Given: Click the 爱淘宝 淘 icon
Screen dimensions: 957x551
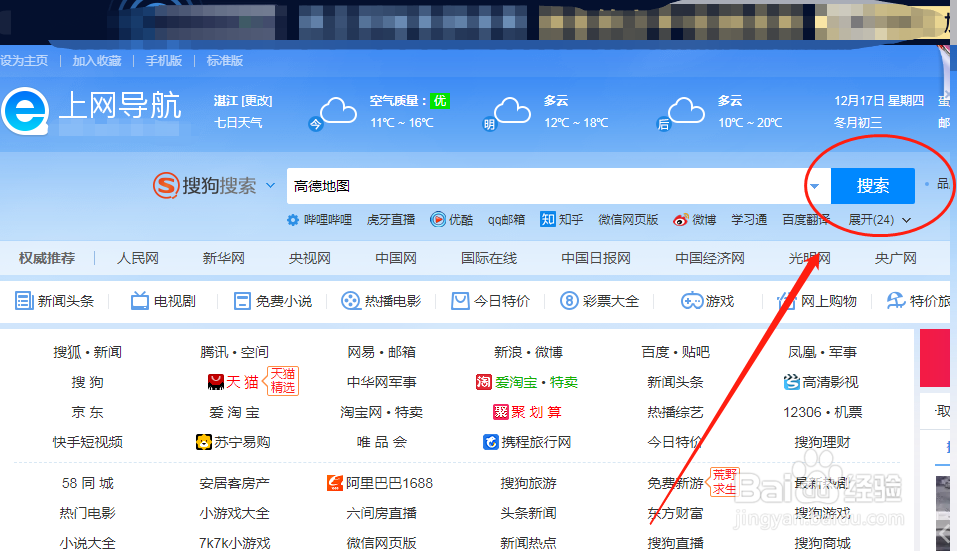Looking at the screenshot, I should coord(483,382).
